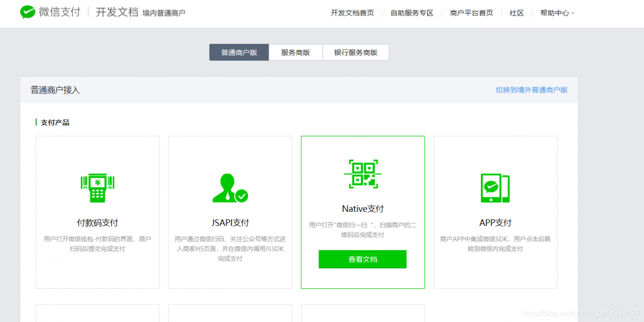Select the Native支付 QR code icon

[x=362, y=174]
